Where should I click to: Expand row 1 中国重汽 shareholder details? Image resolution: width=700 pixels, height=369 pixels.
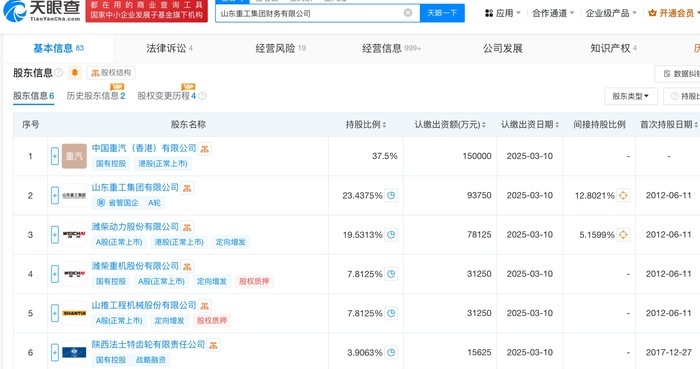tap(54, 156)
